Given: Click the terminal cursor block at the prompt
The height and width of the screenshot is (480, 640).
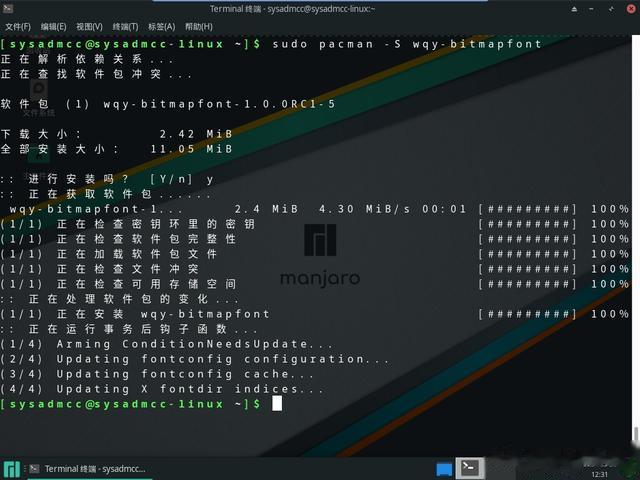Looking at the screenshot, I should click(x=277, y=404).
